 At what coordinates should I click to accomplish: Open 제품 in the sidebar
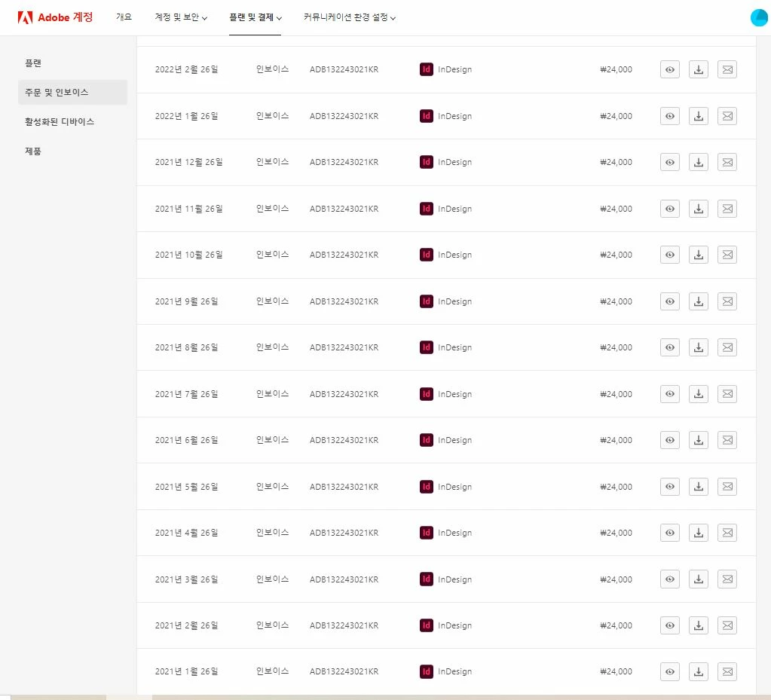[33, 151]
